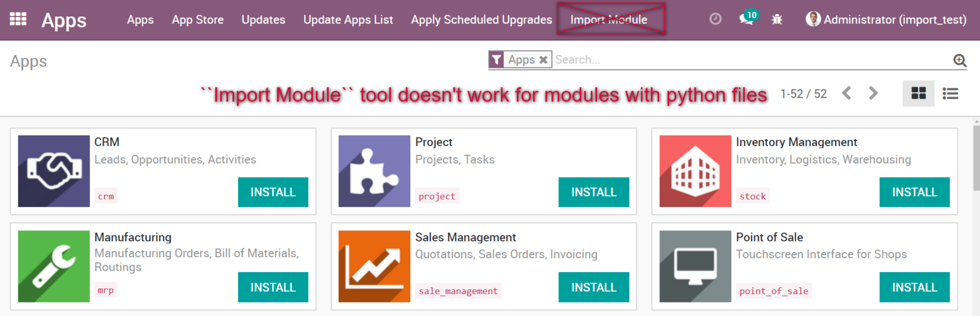The height and width of the screenshot is (316, 980).
Task: Select Update Apps List menu item
Action: click(x=348, y=19)
